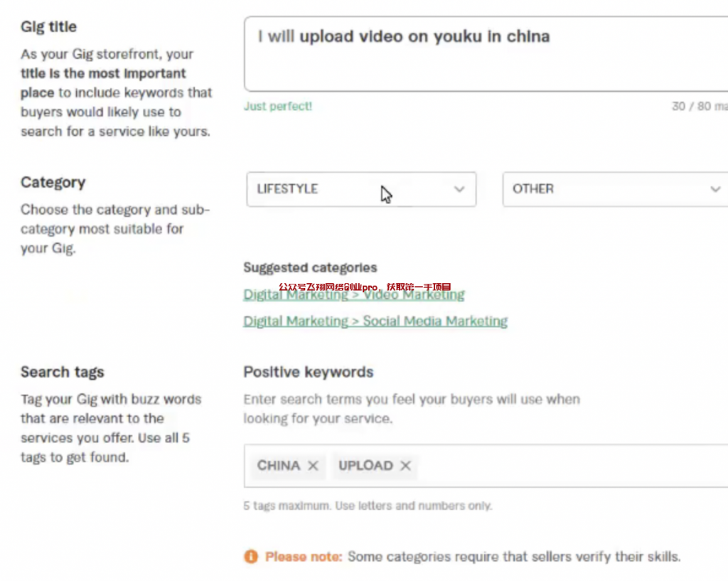728x581 pixels.
Task: Focus the empty area of search tags field
Action: (x=569, y=466)
